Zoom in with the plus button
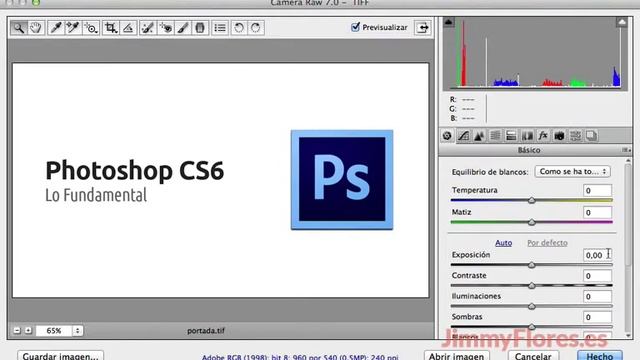The image size is (640, 360). (28, 330)
